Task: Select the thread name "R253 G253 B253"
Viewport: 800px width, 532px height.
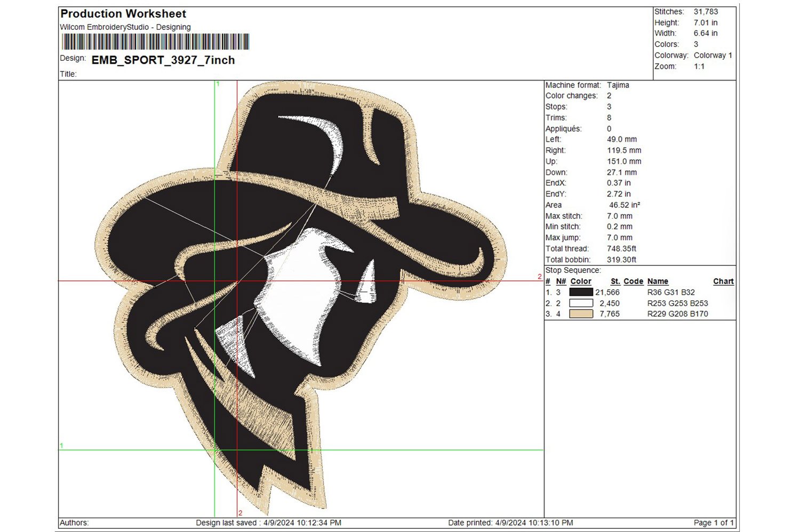Action: click(678, 303)
